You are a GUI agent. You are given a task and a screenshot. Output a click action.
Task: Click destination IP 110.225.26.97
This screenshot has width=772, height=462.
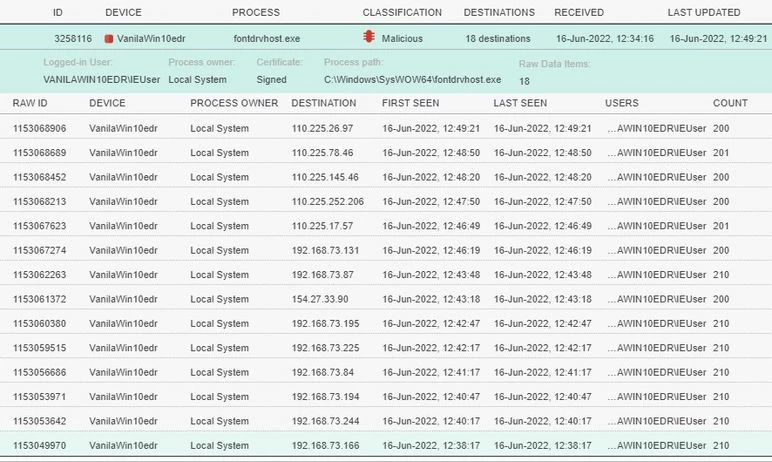322,129
